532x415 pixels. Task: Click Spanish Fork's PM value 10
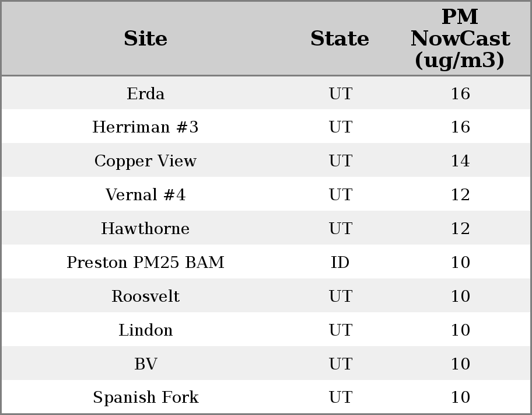click(460, 397)
